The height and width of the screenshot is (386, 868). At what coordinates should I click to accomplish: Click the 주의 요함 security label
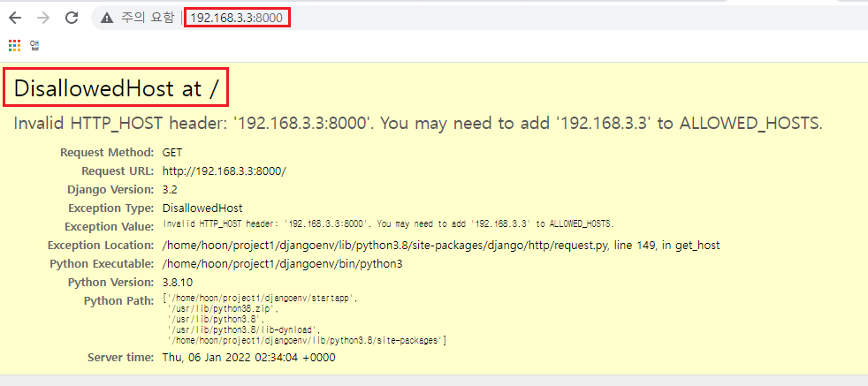coord(148,18)
